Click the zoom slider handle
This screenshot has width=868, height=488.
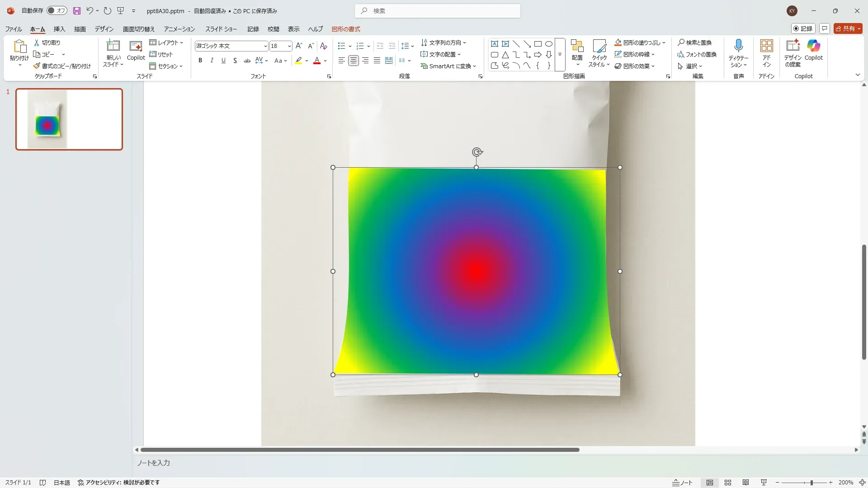(811, 483)
